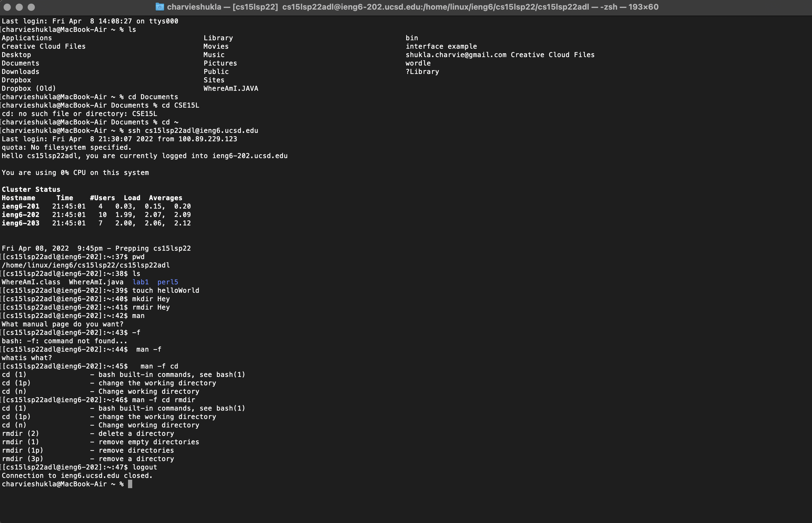The image size is (812, 523).
Task: Click the blue lab1 directory name
Action: 141,282
